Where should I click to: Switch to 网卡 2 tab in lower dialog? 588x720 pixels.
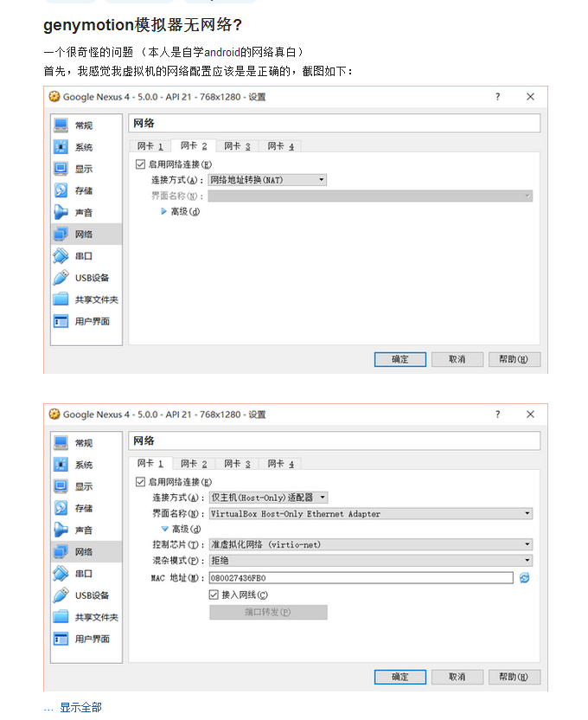pyautogui.click(x=194, y=464)
